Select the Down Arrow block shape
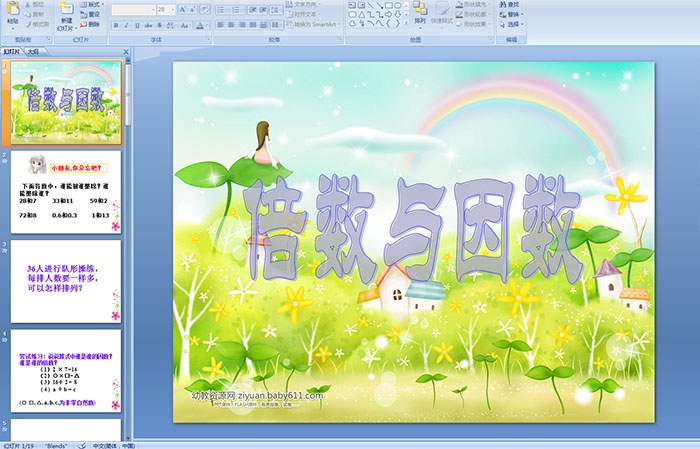Screen dimensions: 700x449 [x=397, y=15]
